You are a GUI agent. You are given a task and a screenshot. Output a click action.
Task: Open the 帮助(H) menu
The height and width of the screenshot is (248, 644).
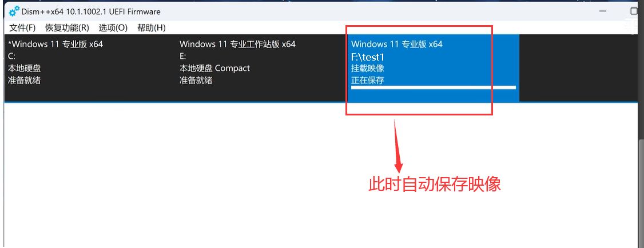click(152, 28)
